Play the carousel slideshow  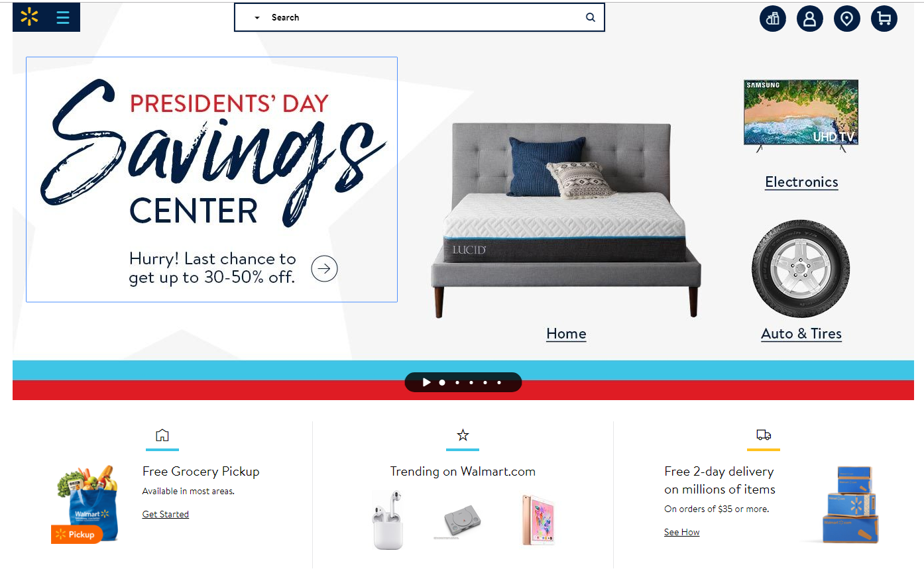tap(426, 382)
